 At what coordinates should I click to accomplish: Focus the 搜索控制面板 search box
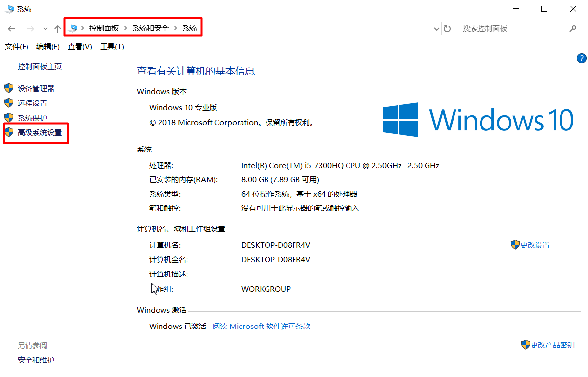pos(520,29)
